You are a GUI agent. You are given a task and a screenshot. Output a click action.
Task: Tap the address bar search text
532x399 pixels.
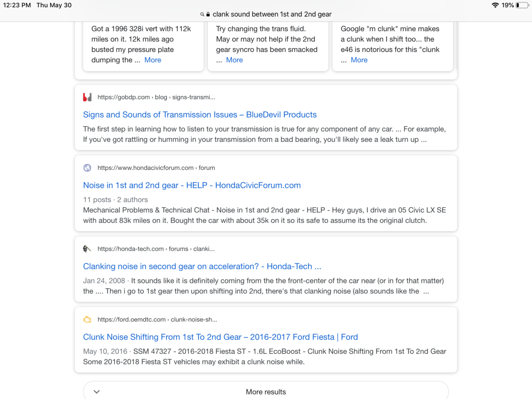[x=272, y=14]
